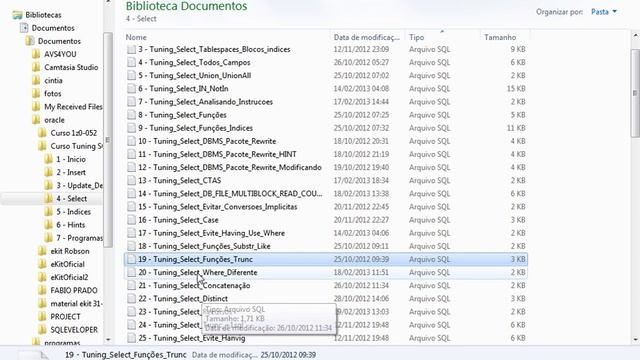Sort files by the Tamanho column
Viewport: 640px width, 360px height.
click(x=500, y=37)
